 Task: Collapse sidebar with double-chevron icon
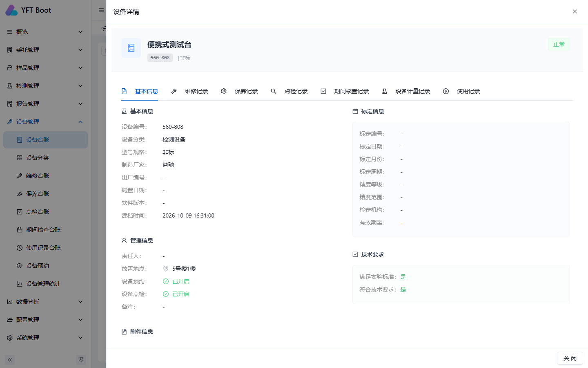(x=10, y=360)
